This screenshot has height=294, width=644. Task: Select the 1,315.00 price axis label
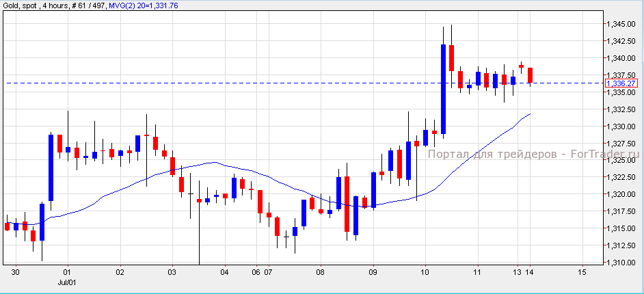(x=621, y=228)
